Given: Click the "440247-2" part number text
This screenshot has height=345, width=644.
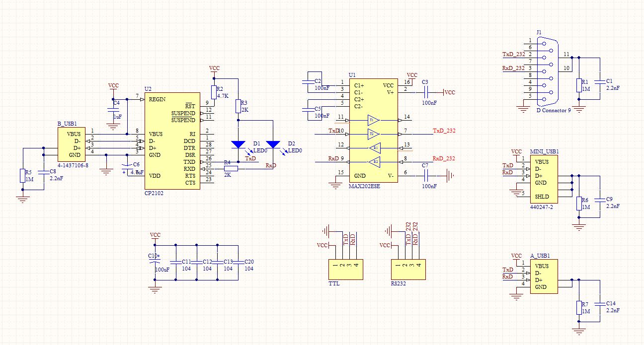Looking at the screenshot, I should coord(541,207).
